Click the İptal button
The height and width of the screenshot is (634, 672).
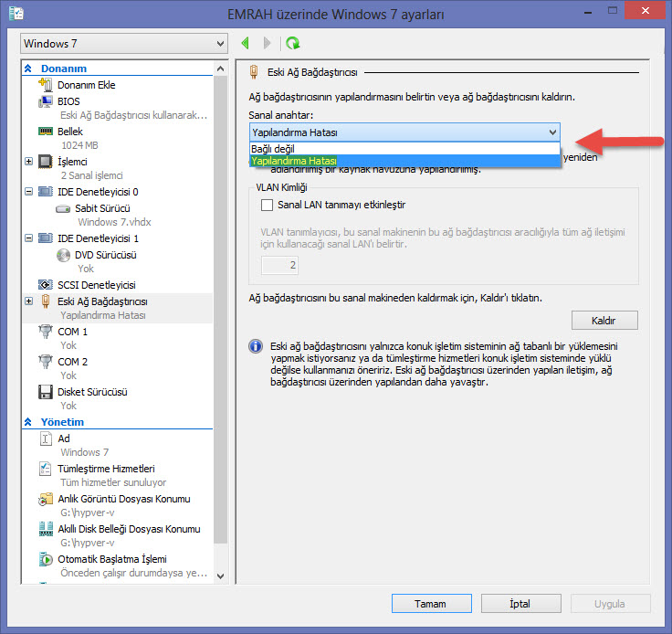point(520,604)
